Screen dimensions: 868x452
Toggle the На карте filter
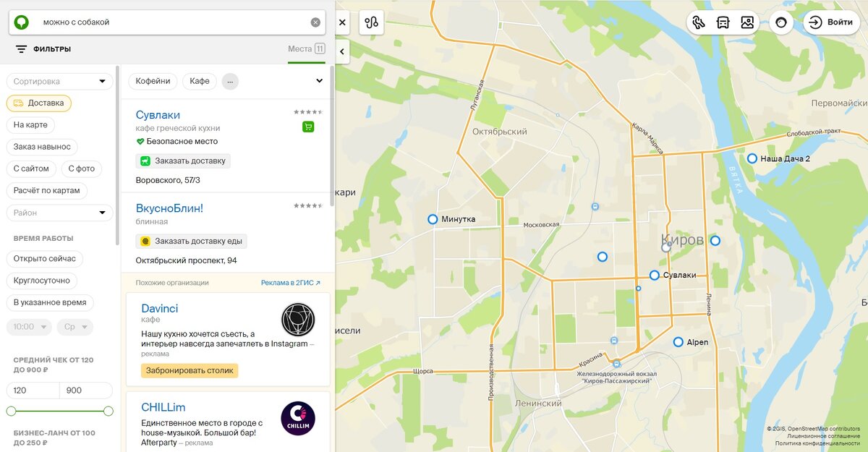tap(30, 124)
